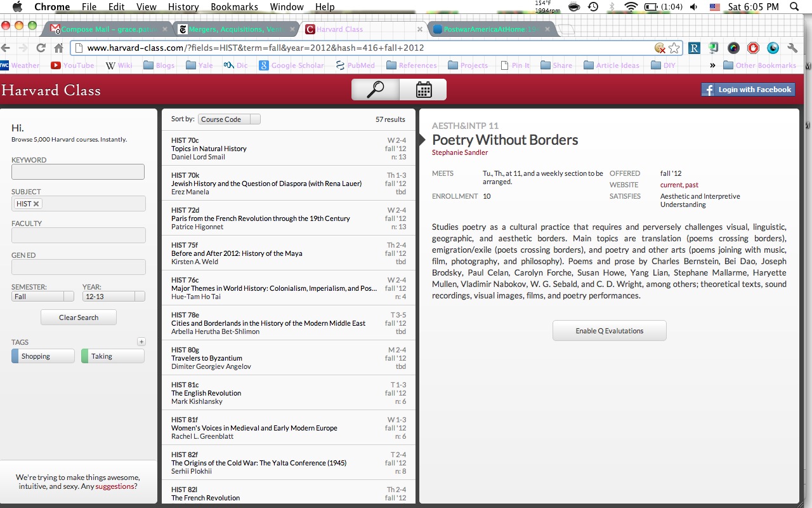
Task: Focus the Keyword input field
Action: (78, 171)
